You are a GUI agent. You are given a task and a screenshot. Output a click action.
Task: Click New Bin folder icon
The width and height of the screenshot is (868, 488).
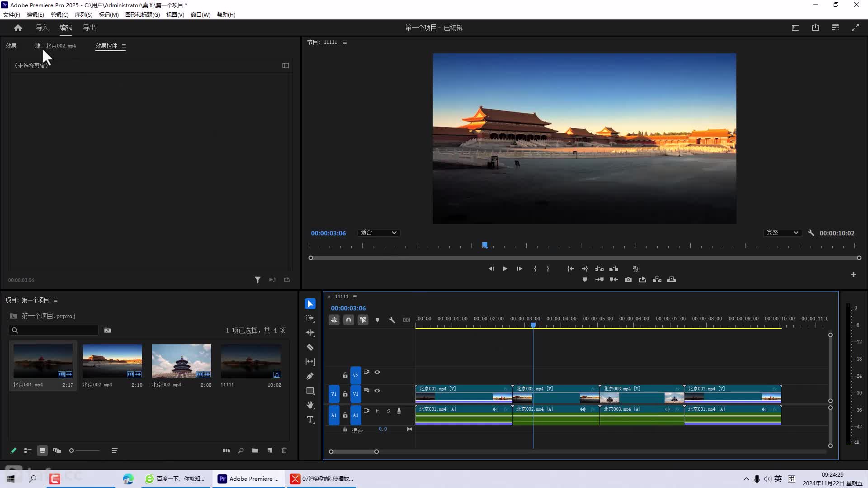(x=255, y=450)
